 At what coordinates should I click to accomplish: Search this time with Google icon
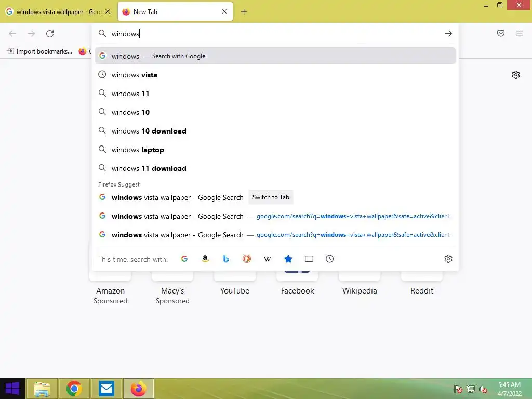click(x=184, y=259)
